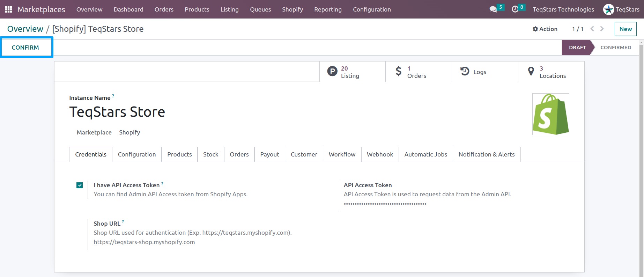Viewport: 644px width, 277px height.
Task: Go to next record with right chevron
Action: (x=602, y=29)
